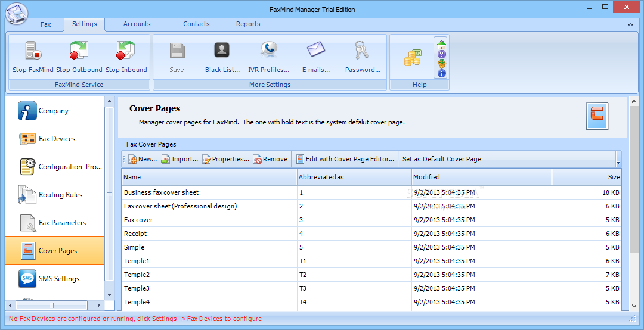Screen dimensions: 644x330
Task: Stop the Inbound fax service
Action: (126, 57)
